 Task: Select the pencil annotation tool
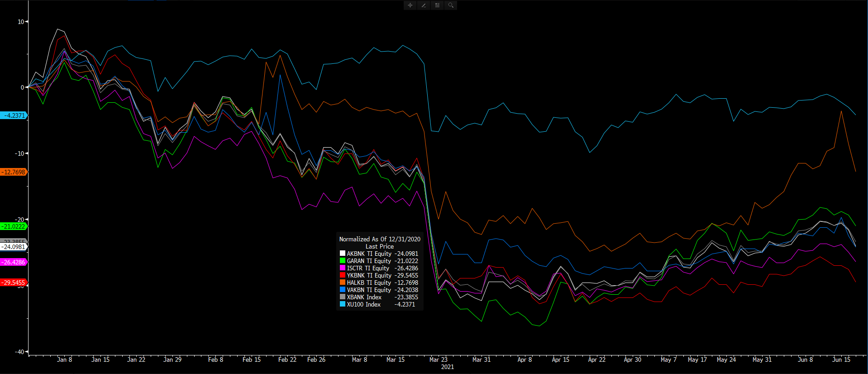point(424,5)
